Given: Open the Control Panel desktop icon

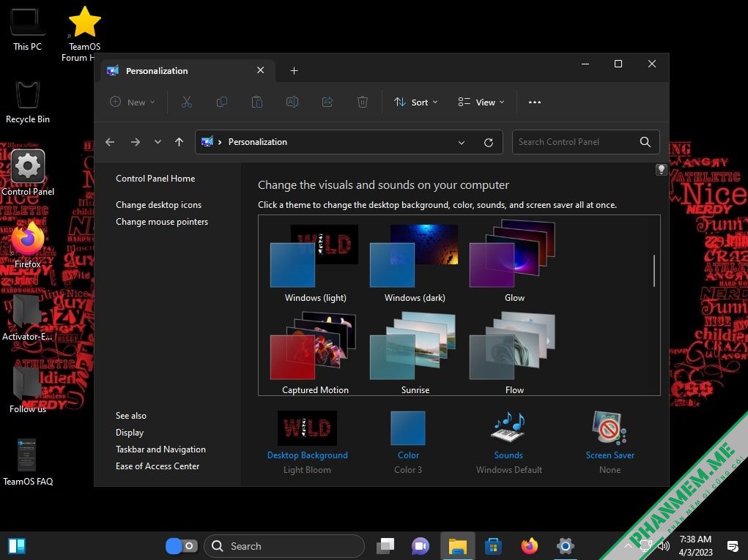Looking at the screenshot, I should click(28, 173).
